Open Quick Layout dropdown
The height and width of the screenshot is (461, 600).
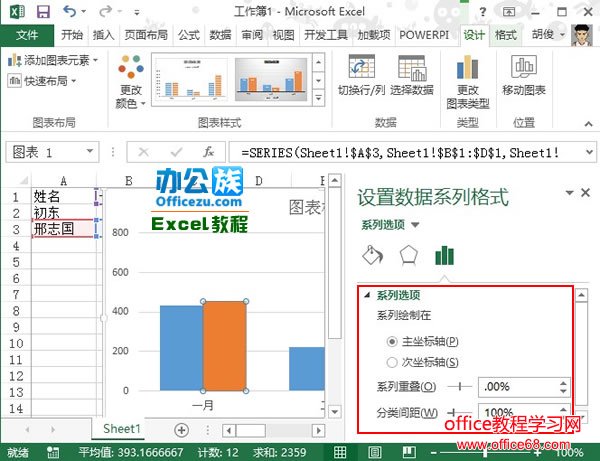42,81
